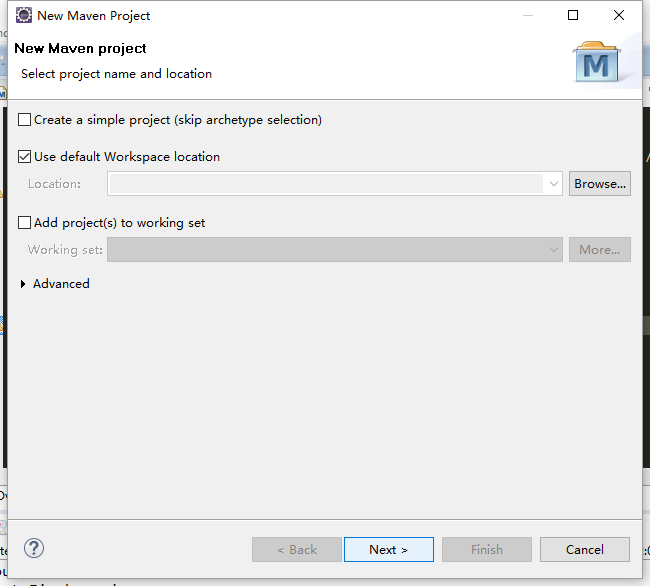Image resolution: width=650 pixels, height=586 pixels.
Task: Open the Location dropdown arrow
Action: tap(553, 184)
